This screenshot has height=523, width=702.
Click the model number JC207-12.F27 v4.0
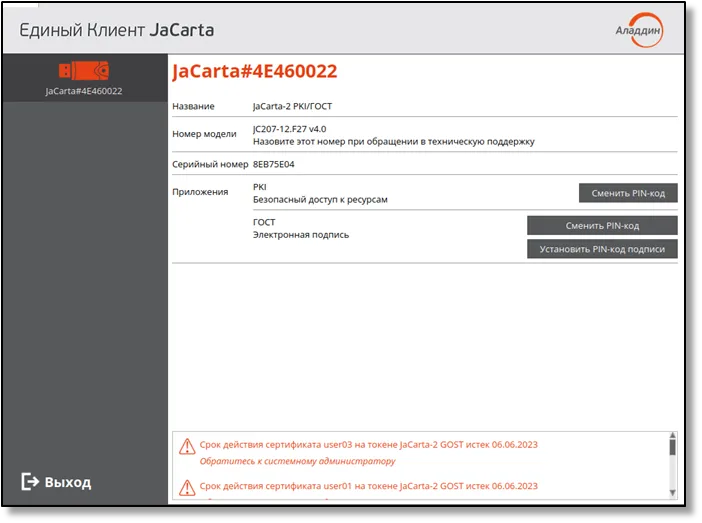[289, 129]
